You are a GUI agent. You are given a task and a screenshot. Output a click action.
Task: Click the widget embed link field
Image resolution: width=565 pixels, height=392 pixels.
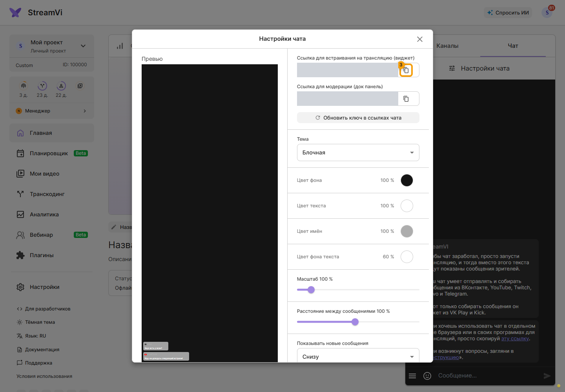[348, 70]
